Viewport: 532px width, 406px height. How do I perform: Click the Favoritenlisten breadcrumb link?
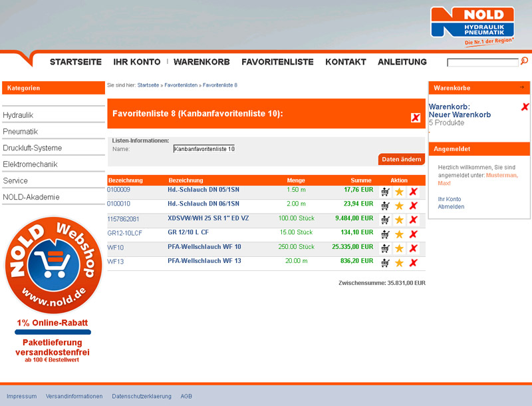[x=181, y=85]
